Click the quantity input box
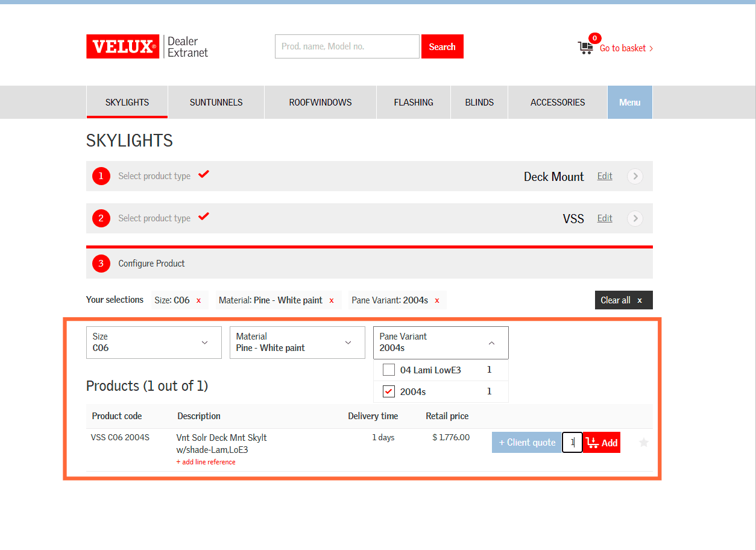The width and height of the screenshot is (756, 550). (x=573, y=443)
